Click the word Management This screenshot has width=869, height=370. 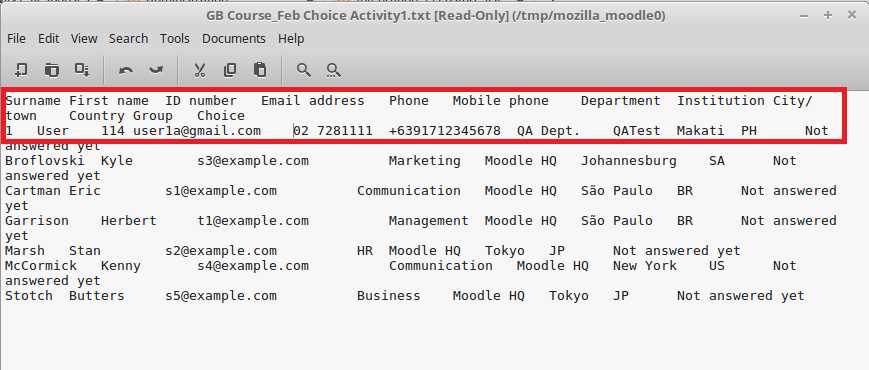(x=428, y=220)
